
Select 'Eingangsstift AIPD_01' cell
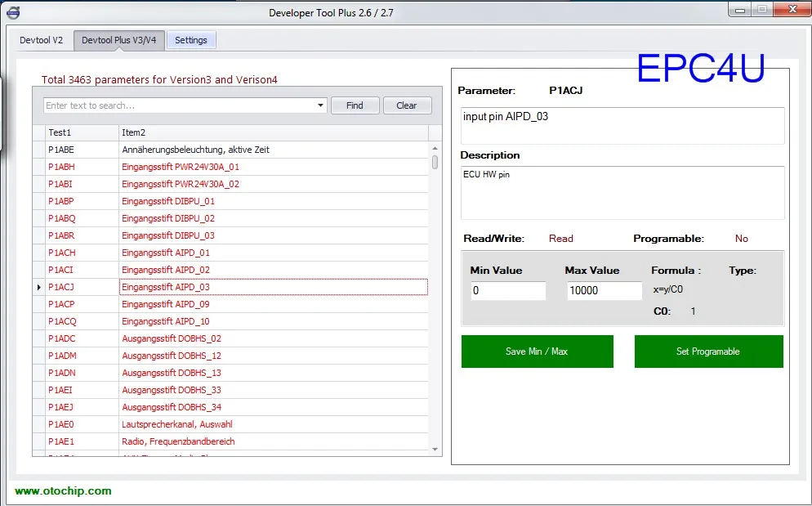click(274, 253)
